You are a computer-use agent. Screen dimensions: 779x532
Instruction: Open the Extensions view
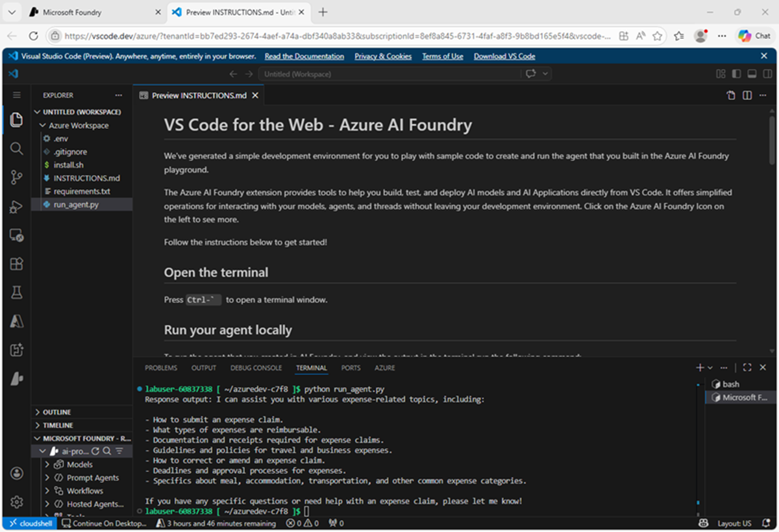(17, 263)
